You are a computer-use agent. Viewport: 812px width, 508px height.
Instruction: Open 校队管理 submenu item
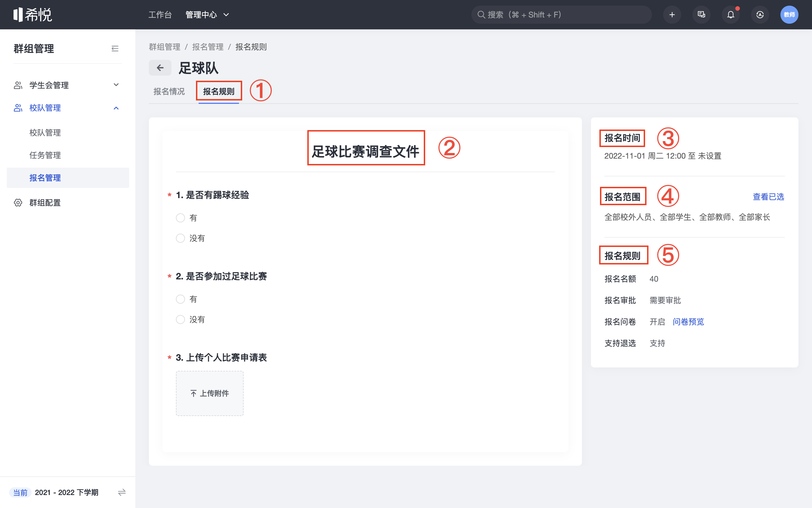45,133
